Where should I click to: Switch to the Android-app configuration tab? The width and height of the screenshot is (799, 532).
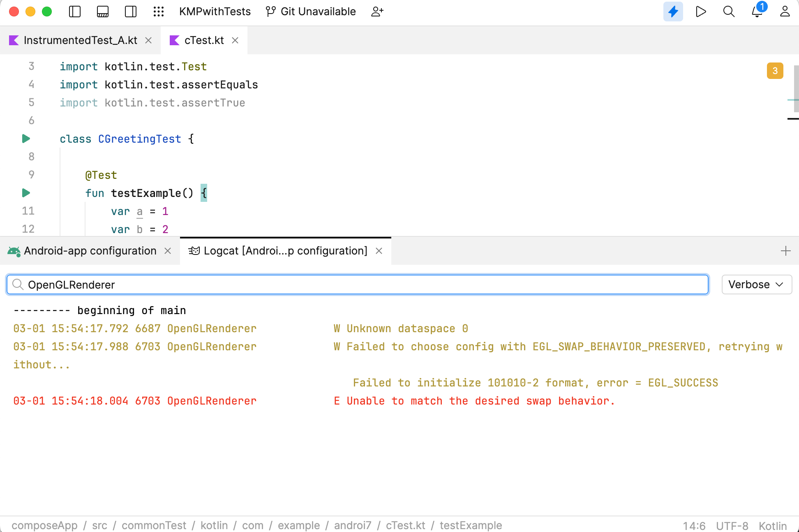(x=90, y=251)
